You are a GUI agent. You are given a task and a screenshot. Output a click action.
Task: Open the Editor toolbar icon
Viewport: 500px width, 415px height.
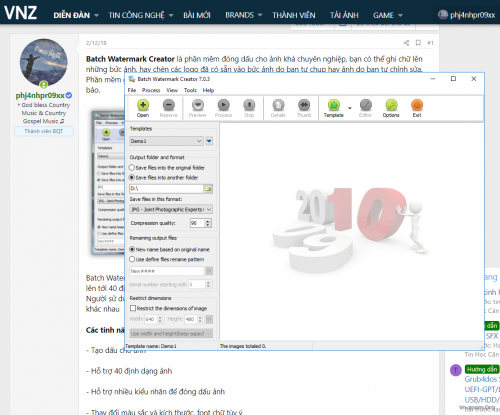tap(365, 108)
